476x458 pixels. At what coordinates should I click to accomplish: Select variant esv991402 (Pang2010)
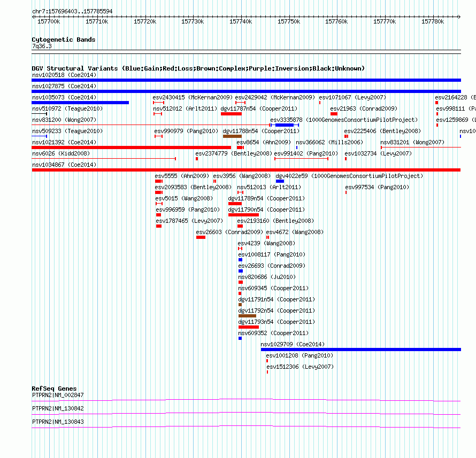point(306,153)
